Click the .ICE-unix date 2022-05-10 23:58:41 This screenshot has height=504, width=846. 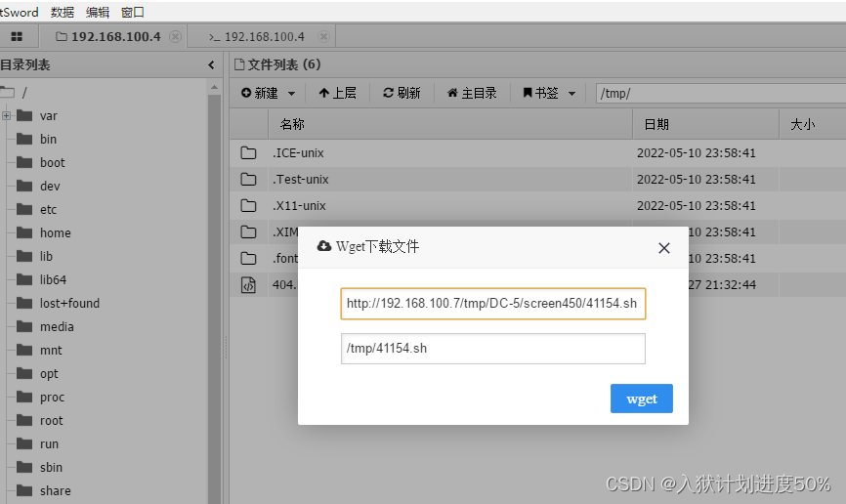(x=696, y=152)
